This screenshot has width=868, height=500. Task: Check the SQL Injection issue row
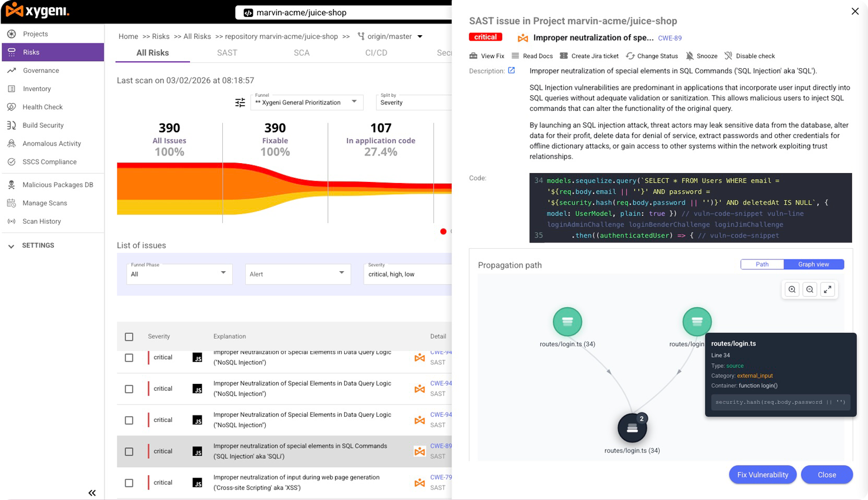point(129,452)
